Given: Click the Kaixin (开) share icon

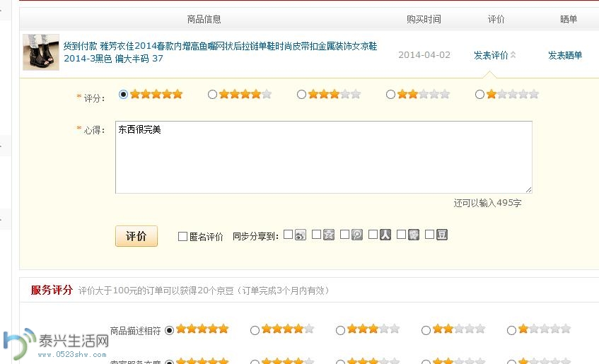Looking at the screenshot, I should point(329,235).
